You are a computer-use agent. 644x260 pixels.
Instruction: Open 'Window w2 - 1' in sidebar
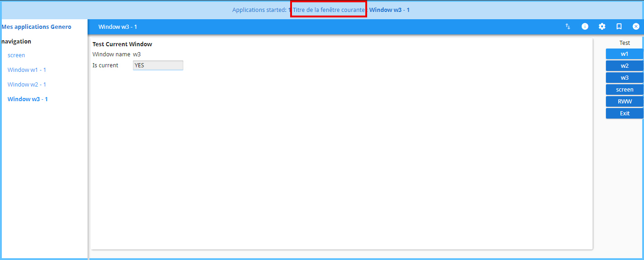[x=27, y=85]
